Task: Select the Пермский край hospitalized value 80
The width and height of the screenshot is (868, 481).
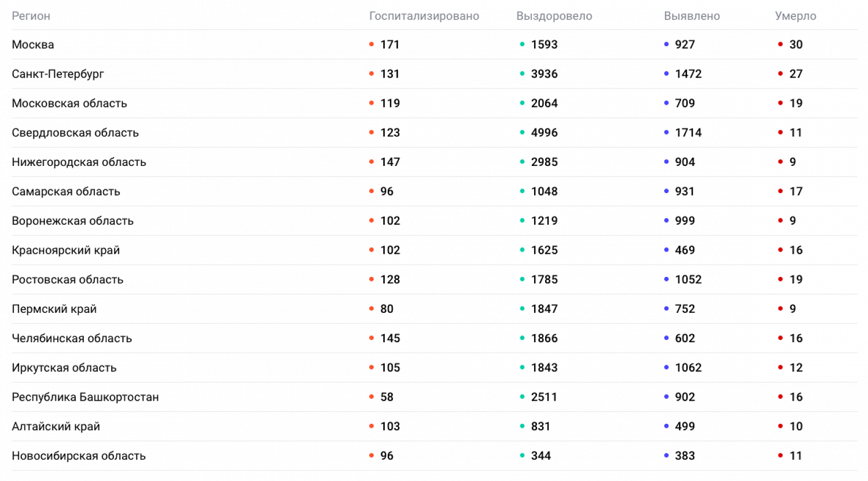Action: [387, 309]
